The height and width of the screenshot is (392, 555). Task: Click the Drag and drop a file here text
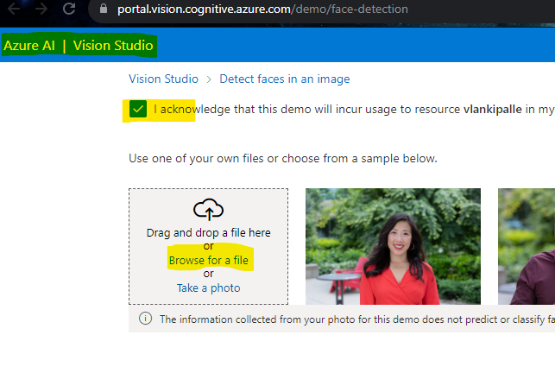click(209, 232)
